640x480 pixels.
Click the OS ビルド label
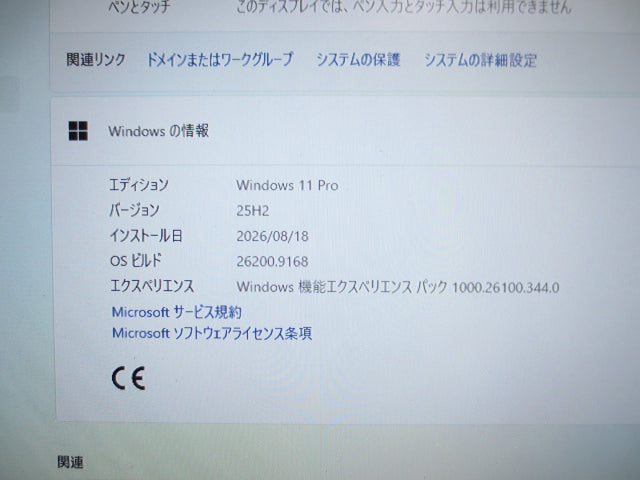click(x=136, y=260)
